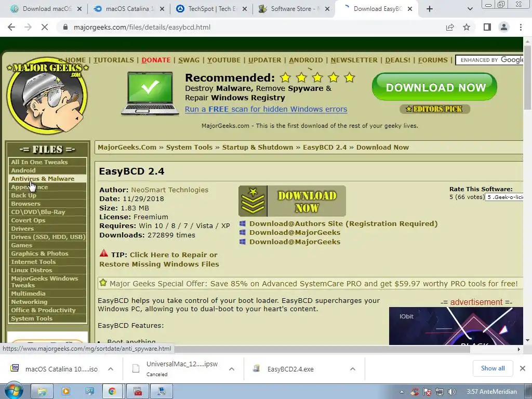Screen dimensions: 532x399
Task: Open the Chrome taskbar icon
Action: pyautogui.click(x=112, y=392)
